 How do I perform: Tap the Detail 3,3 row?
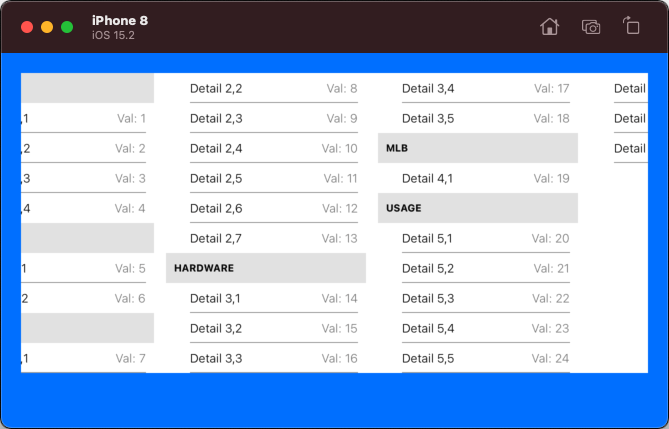(266, 358)
